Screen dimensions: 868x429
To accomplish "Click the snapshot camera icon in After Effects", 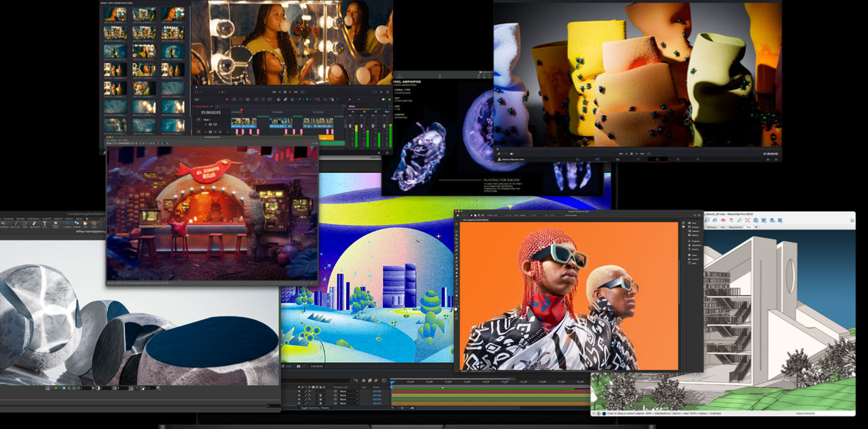I will pos(299,367).
